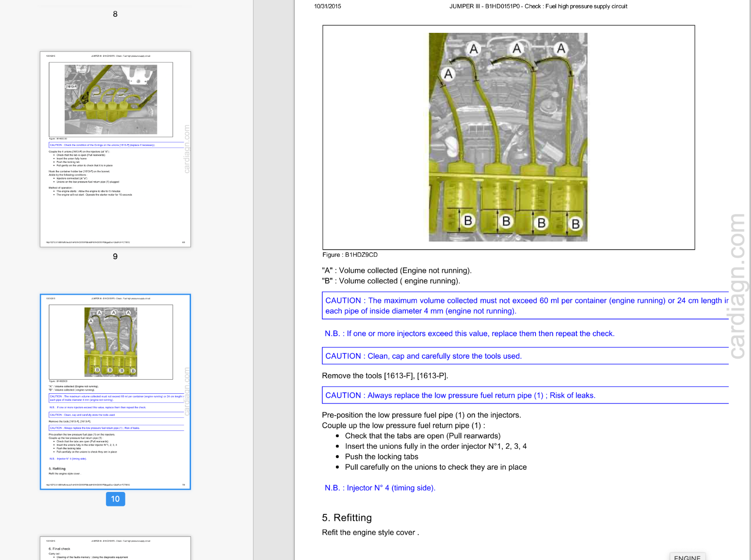Select the highlighted page 10 thumbnail
The height and width of the screenshot is (560, 751).
pyautogui.click(x=115, y=391)
